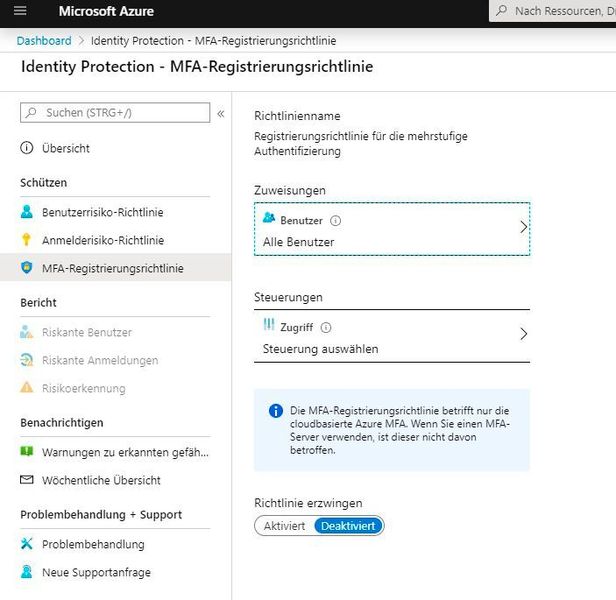Click the Zugriff controls icon
The width and height of the screenshot is (616, 600).
pos(269,324)
